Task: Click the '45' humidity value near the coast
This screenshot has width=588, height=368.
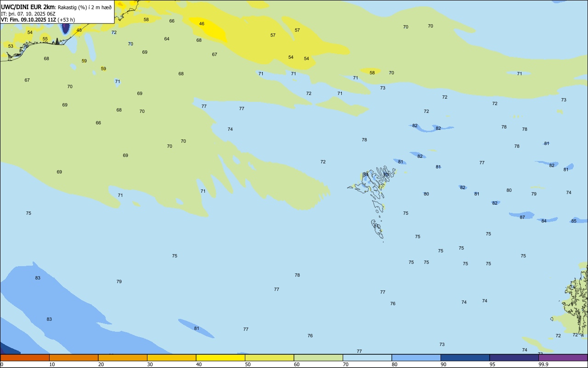Action: [x=79, y=30]
